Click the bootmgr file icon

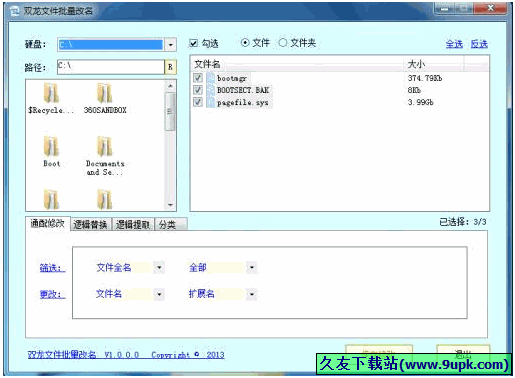[x=211, y=78]
